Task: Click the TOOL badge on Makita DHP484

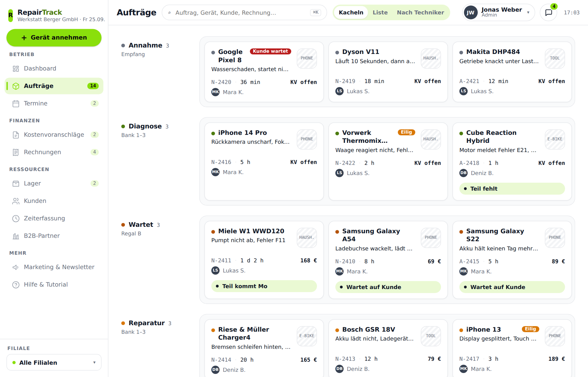Action: [555, 58]
